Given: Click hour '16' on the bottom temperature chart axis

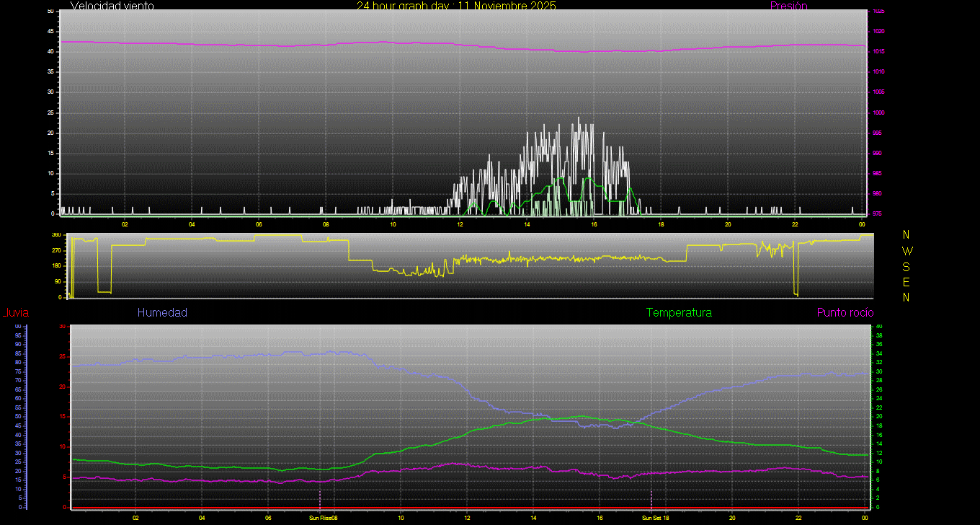Looking at the screenshot, I should click(600, 518).
